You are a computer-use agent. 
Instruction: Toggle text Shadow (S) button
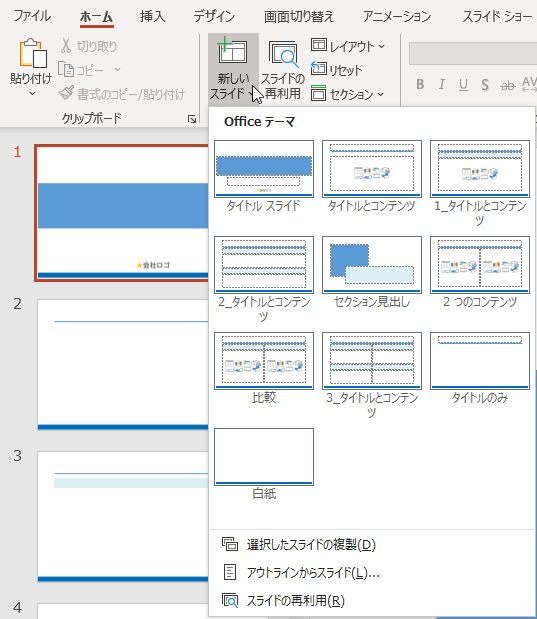tap(485, 84)
